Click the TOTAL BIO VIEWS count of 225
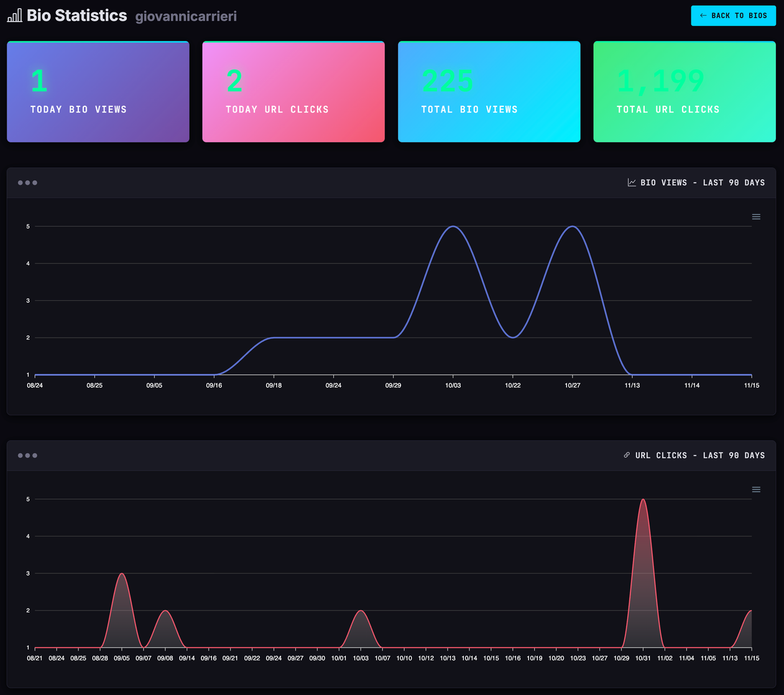This screenshot has height=695, width=784. click(x=447, y=80)
